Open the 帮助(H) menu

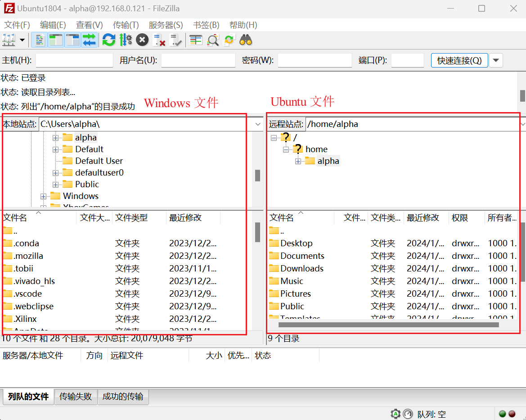[243, 25]
